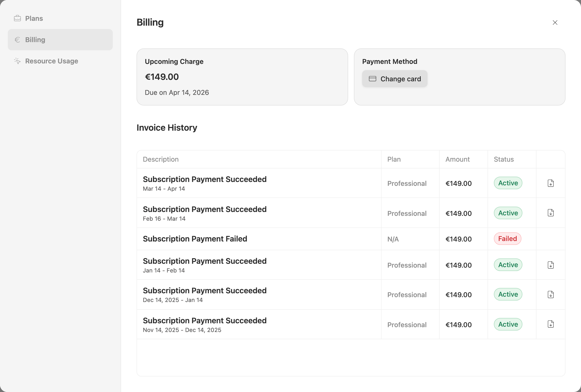Image resolution: width=581 pixels, height=392 pixels.
Task: Go to Resource Usage
Action: tap(60, 61)
